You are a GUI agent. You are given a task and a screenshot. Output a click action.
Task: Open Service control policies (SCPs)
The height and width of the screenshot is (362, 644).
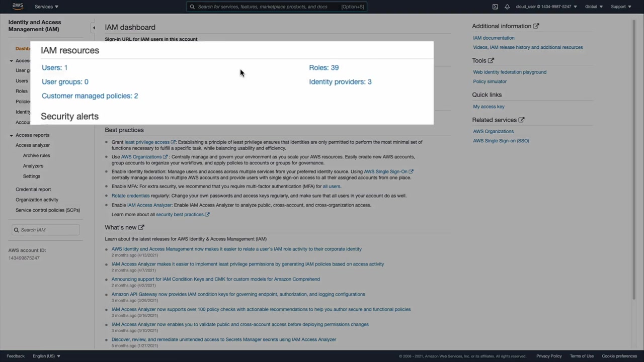(48, 210)
